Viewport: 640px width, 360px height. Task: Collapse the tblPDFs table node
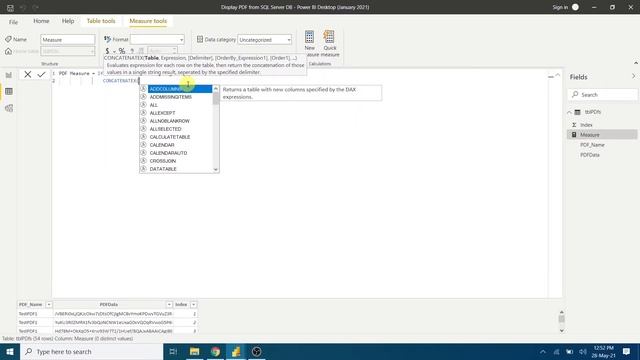(569, 112)
